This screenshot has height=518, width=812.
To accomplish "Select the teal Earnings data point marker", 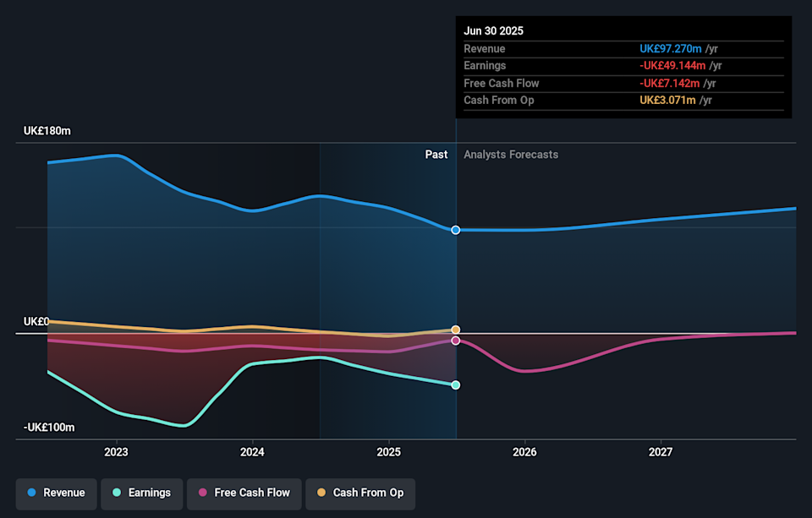I will tap(456, 385).
